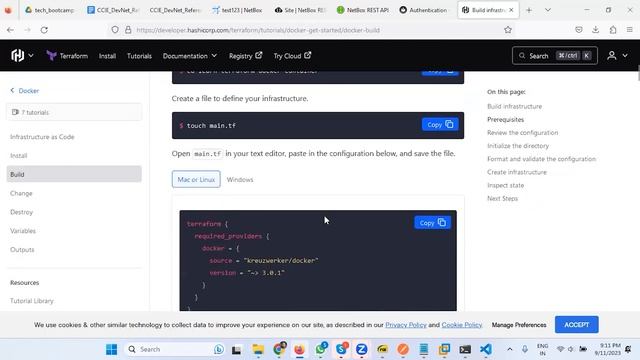The height and width of the screenshot is (360, 640).
Task: Jump to Inspect state section
Action: pos(505,185)
